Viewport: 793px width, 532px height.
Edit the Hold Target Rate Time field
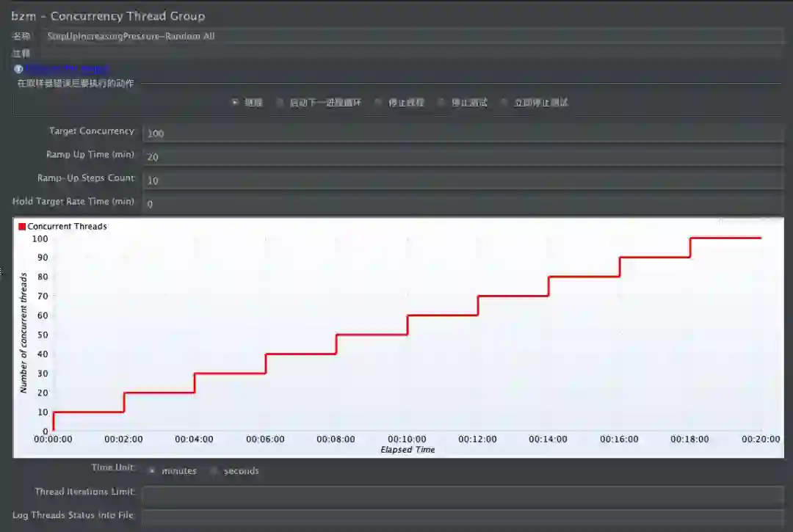tap(463, 204)
